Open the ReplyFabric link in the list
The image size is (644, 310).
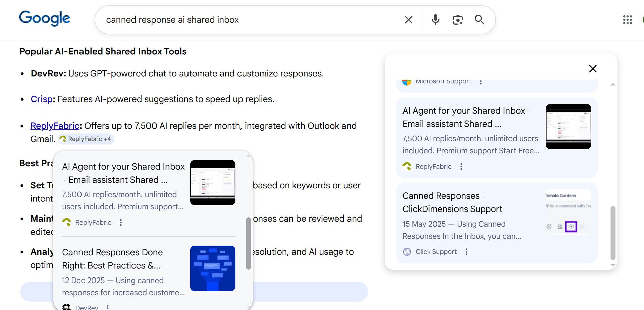(x=55, y=126)
